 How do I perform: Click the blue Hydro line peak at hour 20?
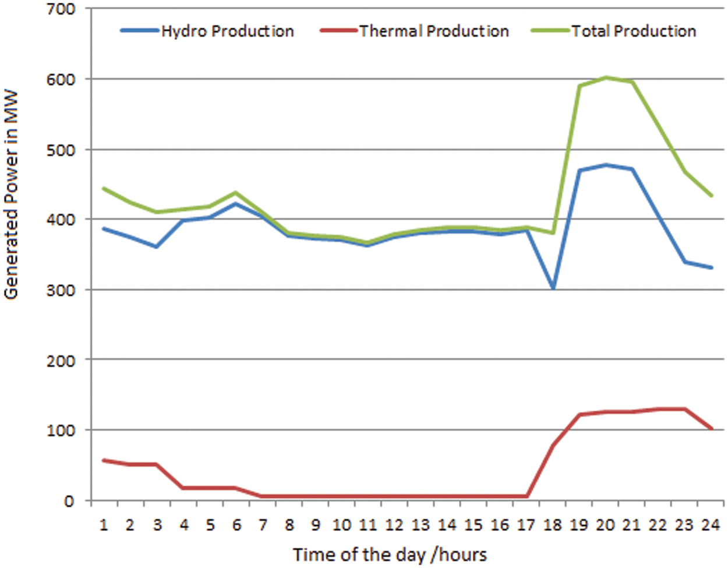pos(605,165)
